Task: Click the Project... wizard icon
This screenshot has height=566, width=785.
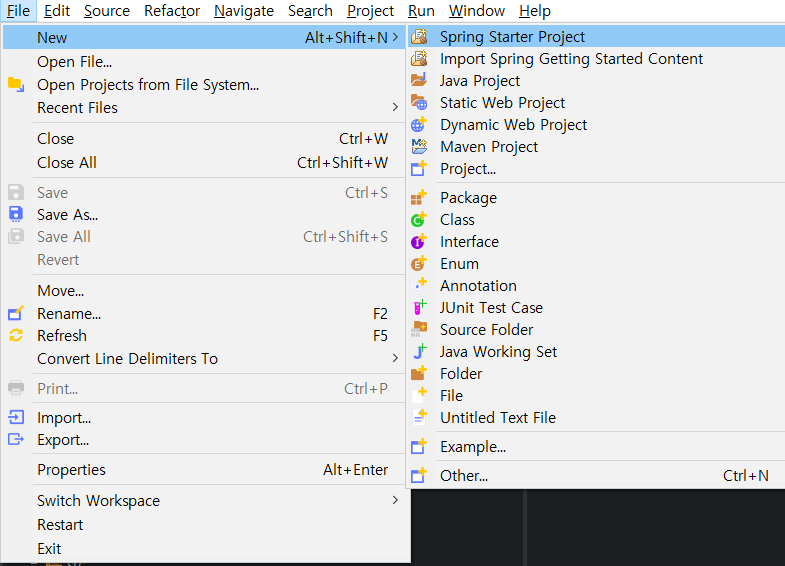Action: coord(419,168)
